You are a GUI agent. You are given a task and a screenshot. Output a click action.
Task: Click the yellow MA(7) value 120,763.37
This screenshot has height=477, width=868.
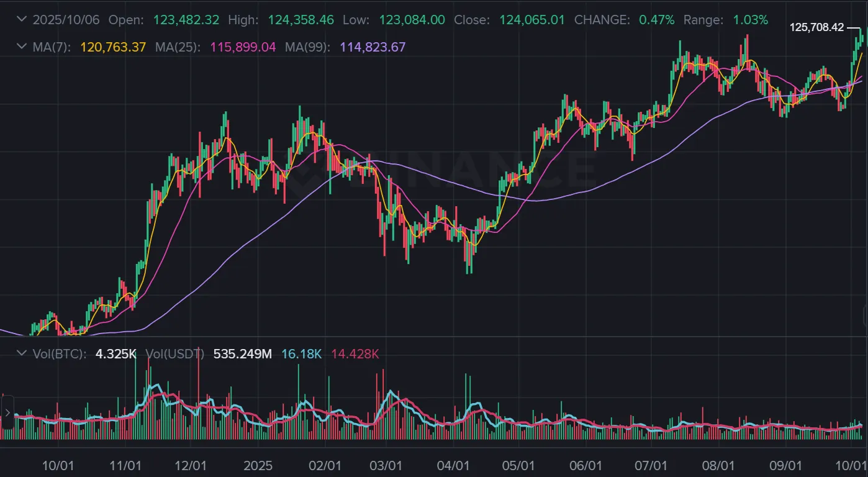[113, 47]
